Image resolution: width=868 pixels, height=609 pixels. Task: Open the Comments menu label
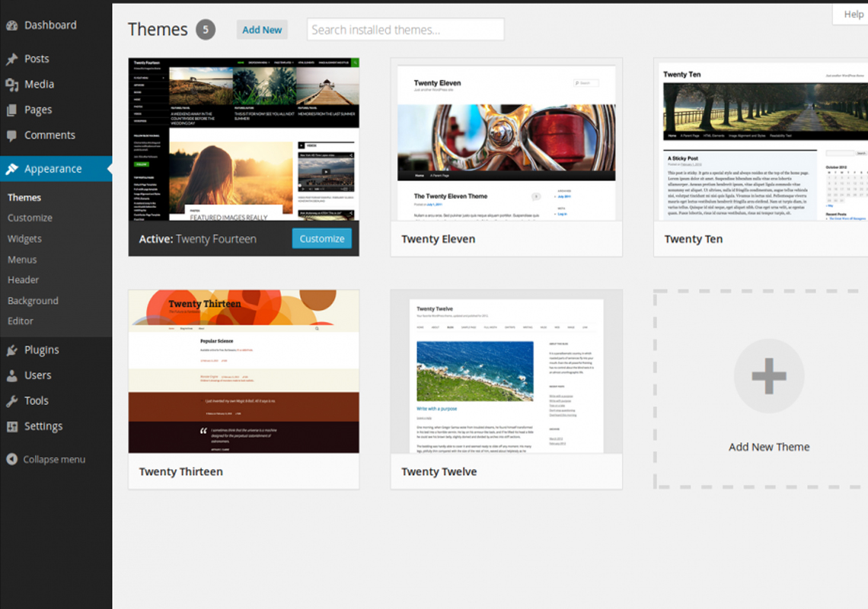49,135
